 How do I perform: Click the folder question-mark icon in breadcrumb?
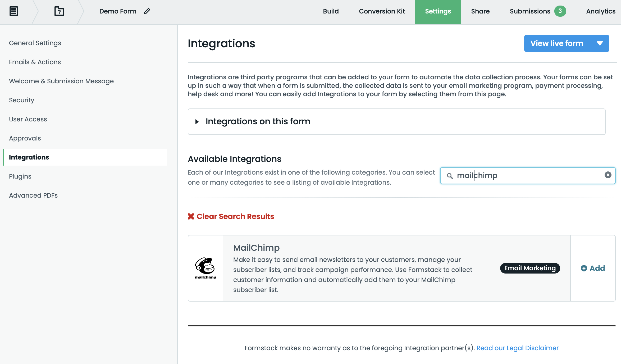click(59, 11)
